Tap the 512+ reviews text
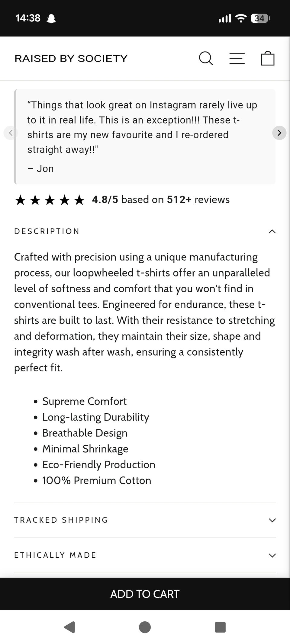 pos(198,200)
